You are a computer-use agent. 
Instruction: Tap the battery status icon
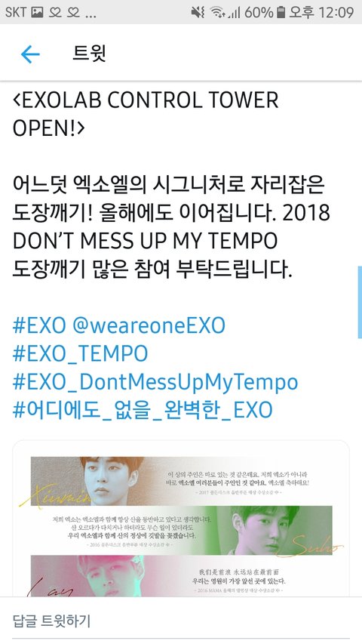coord(281,12)
